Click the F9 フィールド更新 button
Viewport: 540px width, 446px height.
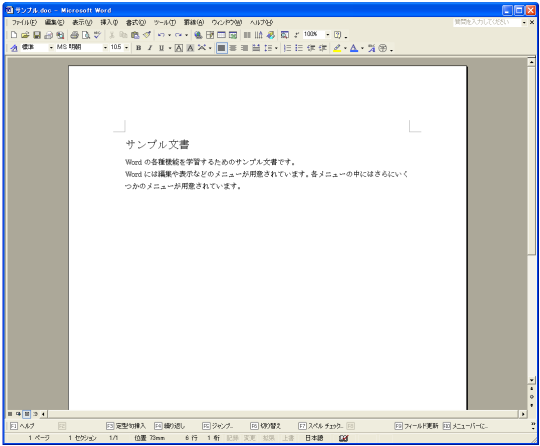[416, 426]
